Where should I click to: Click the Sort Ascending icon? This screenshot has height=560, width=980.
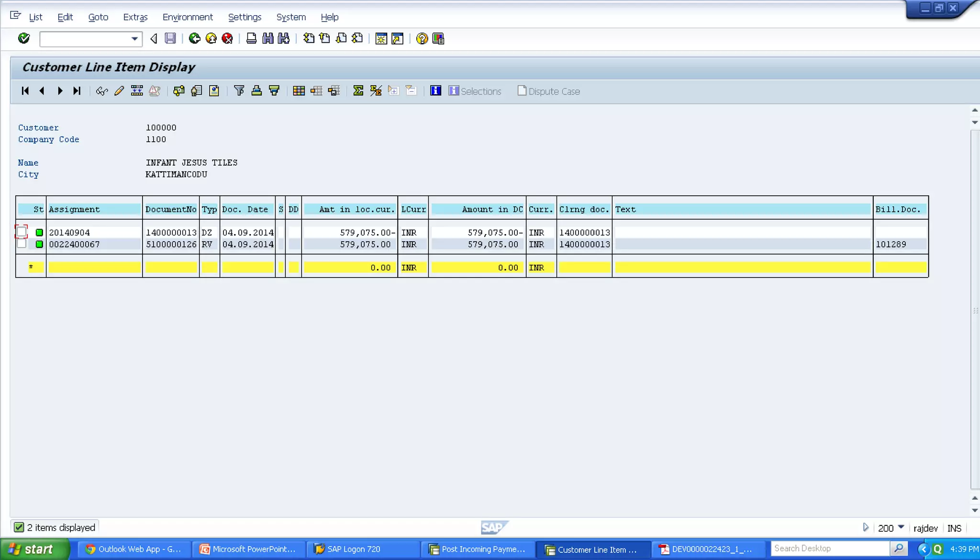coord(256,91)
